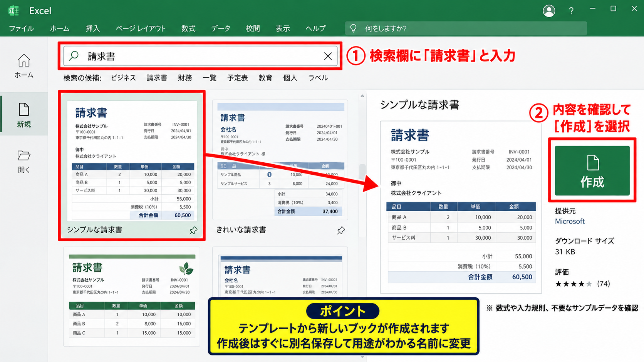
Task: Select the ビジネス search suggestion
Action: [x=123, y=78]
